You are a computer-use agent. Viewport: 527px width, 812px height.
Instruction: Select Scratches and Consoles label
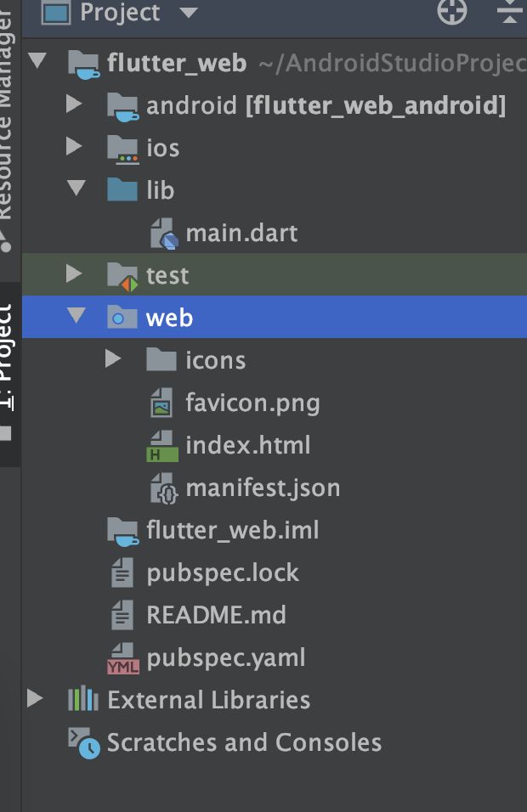click(x=245, y=742)
